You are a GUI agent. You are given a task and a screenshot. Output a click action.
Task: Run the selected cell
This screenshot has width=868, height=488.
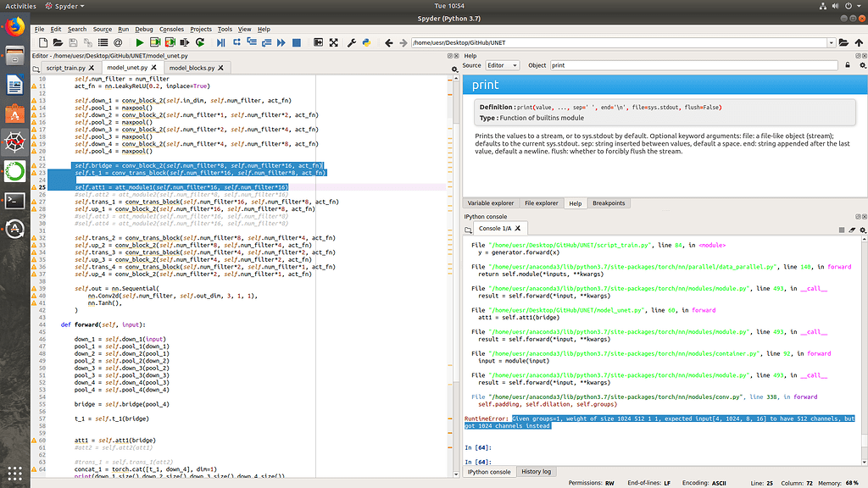[x=154, y=41]
